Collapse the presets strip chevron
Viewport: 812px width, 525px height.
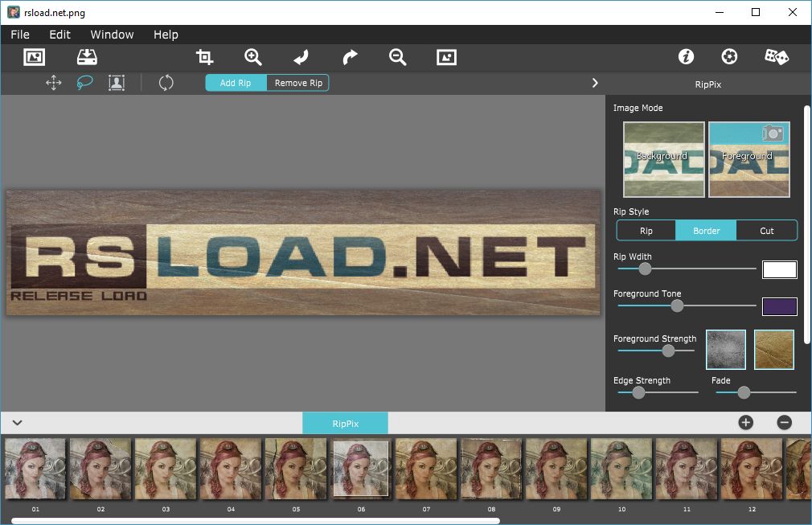(x=17, y=423)
